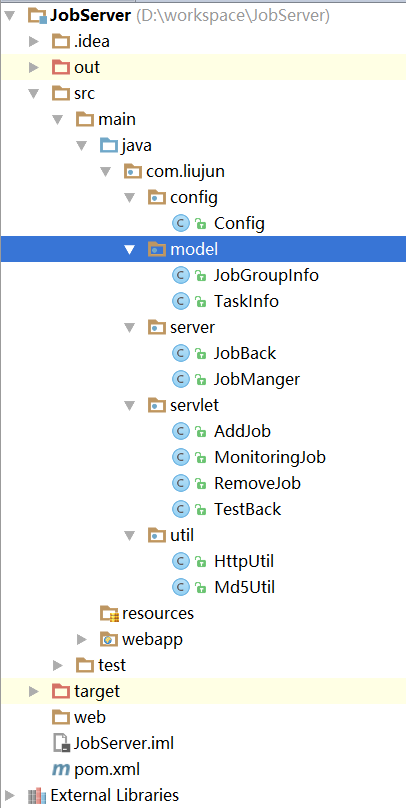Viewport: 406px width, 808px height.
Task: Click the JobManger class icon
Action: (x=180, y=380)
